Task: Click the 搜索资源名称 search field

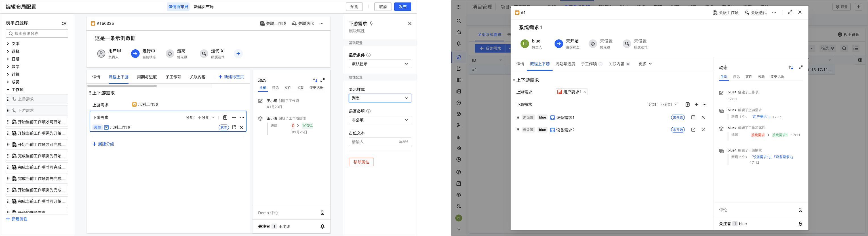Action: 37,33
